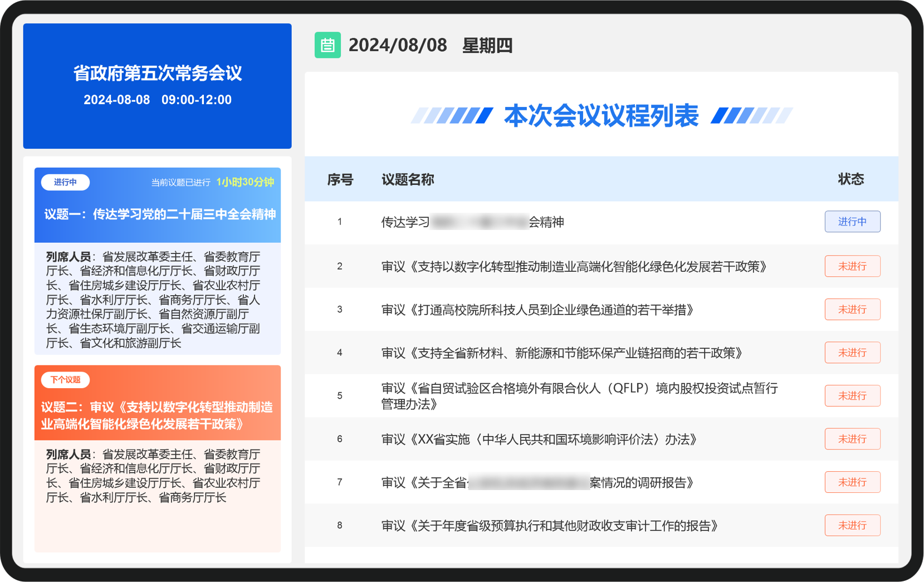Click the 进行中 status button in row 1

point(852,222)
